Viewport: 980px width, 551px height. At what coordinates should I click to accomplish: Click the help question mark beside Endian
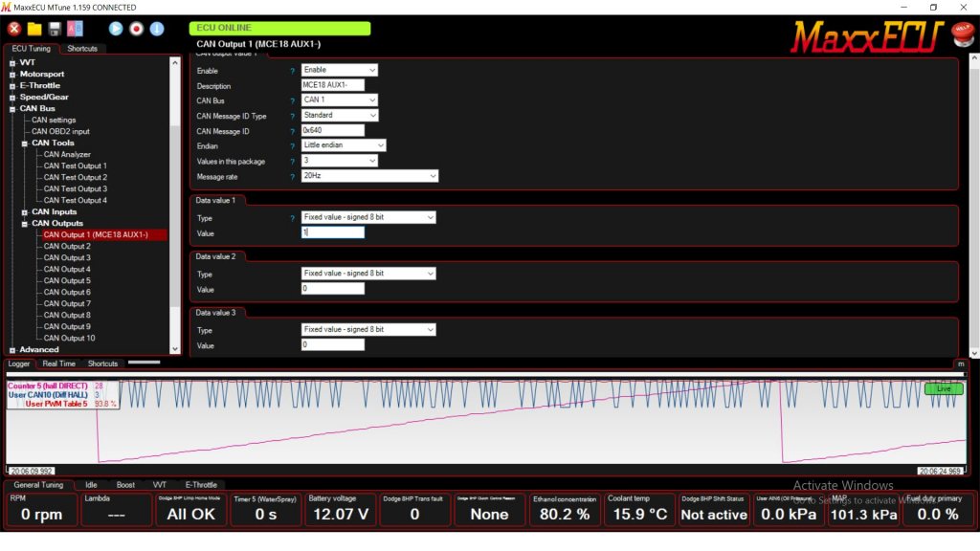[293, 146]
